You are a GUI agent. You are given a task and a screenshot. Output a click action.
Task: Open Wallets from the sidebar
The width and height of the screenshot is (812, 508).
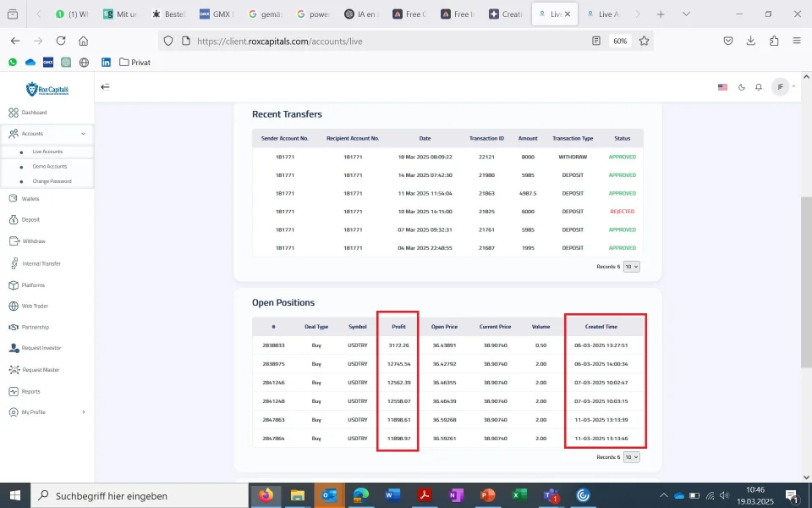point(30,199)
